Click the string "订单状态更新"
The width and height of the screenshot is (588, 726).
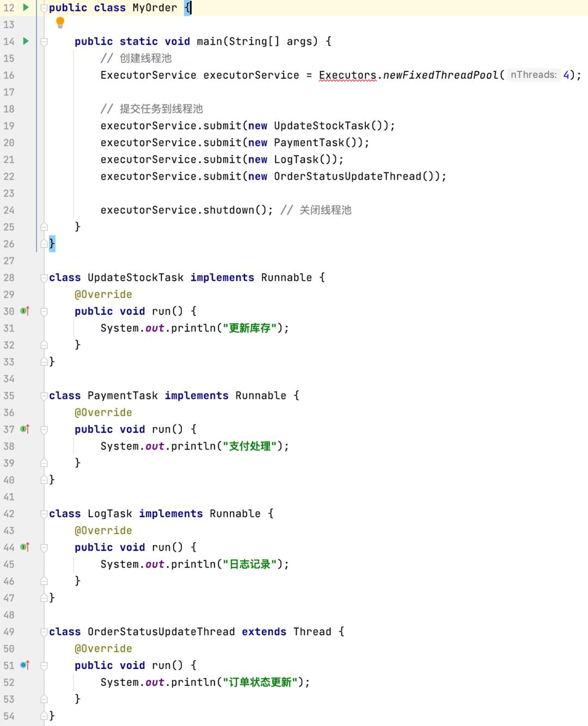(x=260, y=682)
